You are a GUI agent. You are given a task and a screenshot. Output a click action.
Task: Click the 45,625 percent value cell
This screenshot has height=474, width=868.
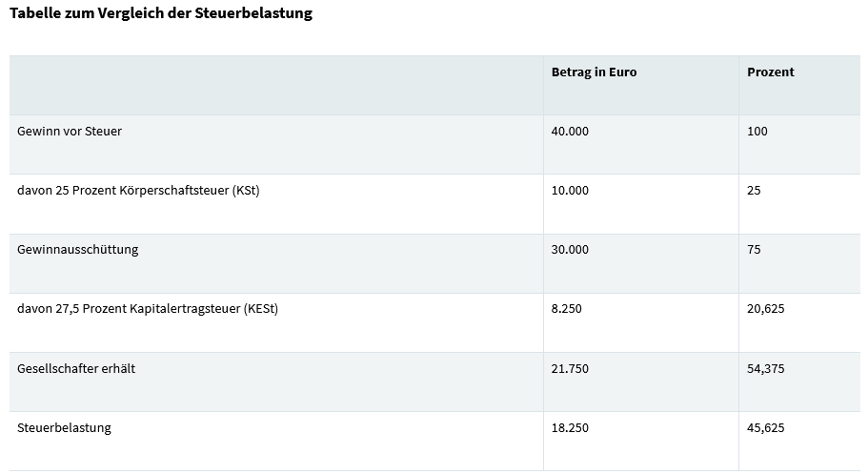[766, 427]
